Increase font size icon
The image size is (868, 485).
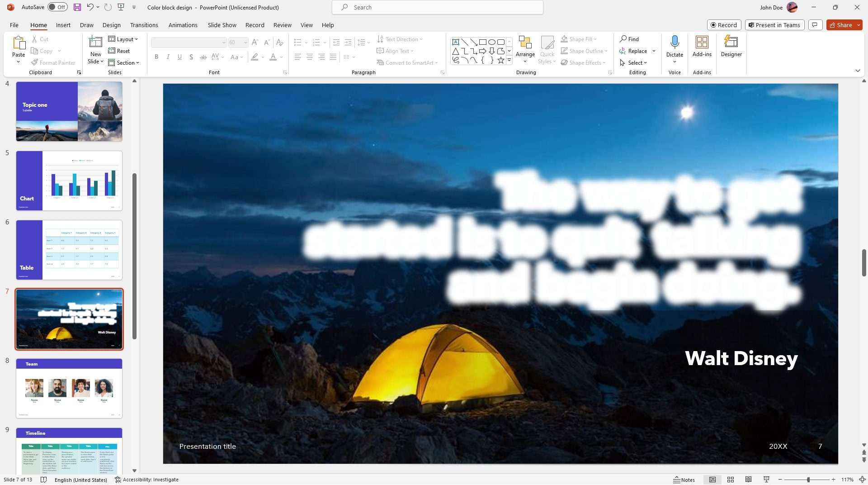coord(255,42)
